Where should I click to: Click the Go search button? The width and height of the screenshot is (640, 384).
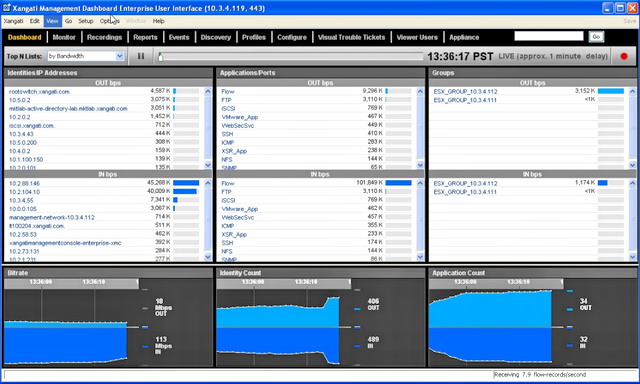(x=596, y=37)
